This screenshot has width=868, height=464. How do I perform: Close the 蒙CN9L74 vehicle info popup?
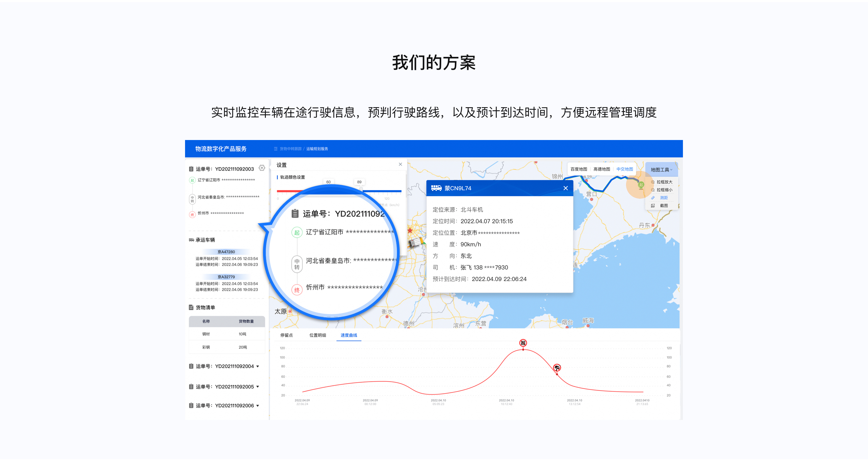point(565,188)
